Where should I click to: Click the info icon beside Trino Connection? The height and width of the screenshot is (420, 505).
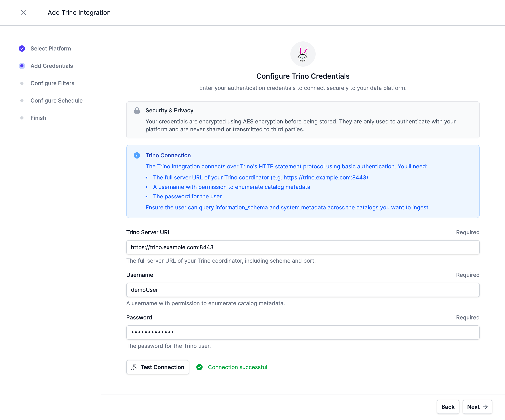coord(137,156)
